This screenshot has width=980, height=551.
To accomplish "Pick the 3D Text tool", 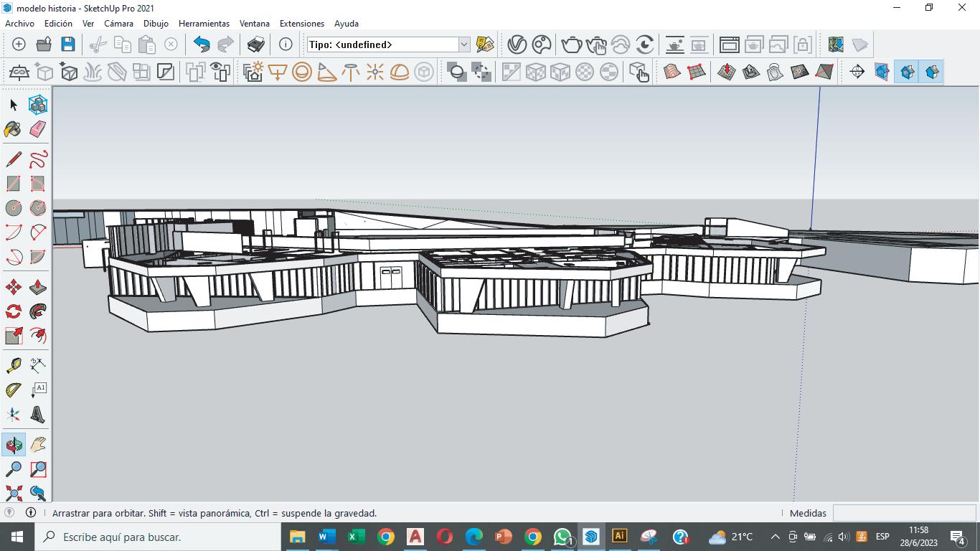I will (38, 415).
